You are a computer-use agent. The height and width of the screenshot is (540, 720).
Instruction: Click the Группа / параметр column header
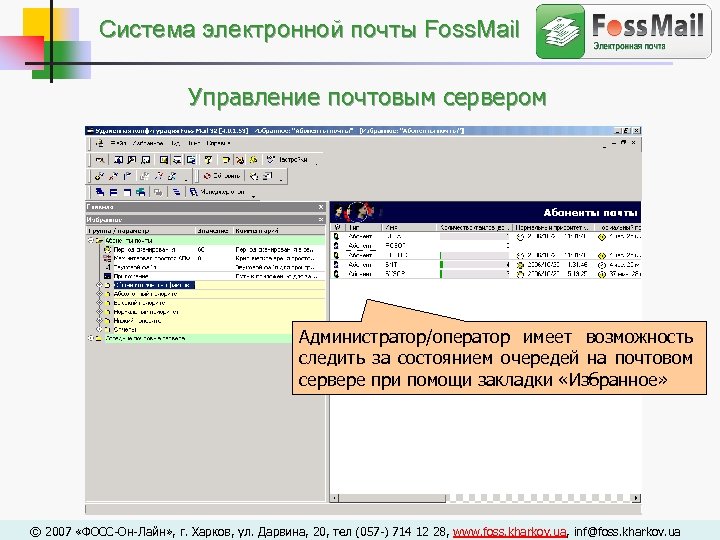click(141, 231)
